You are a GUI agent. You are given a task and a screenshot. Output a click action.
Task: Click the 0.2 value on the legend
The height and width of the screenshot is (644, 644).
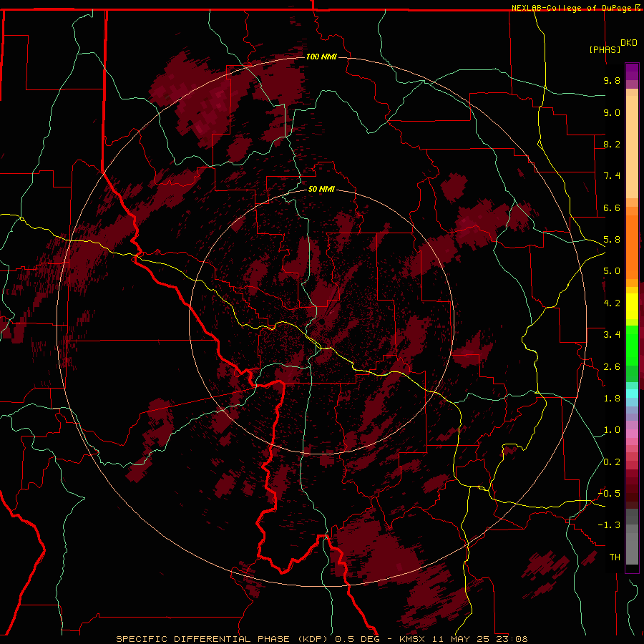pos(612,462)
